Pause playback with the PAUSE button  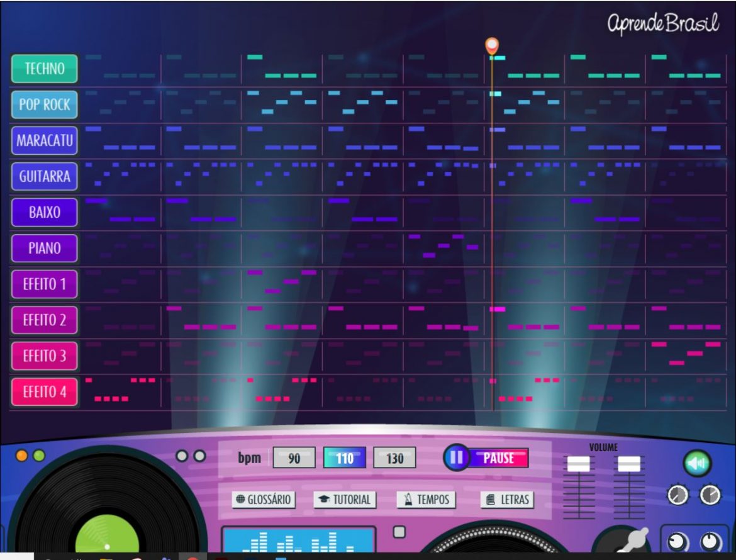pyautogui.click(x=486, y=457)
